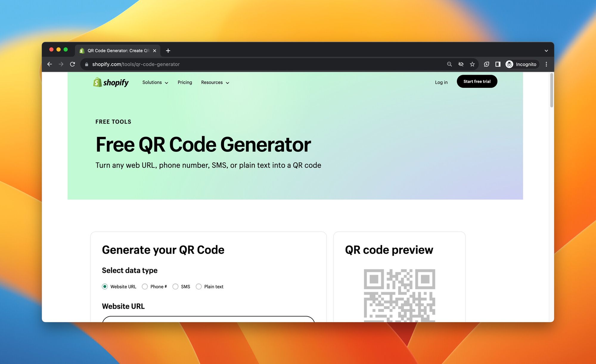Click the Log in link
Screen dimensions: 596x364
441,82
